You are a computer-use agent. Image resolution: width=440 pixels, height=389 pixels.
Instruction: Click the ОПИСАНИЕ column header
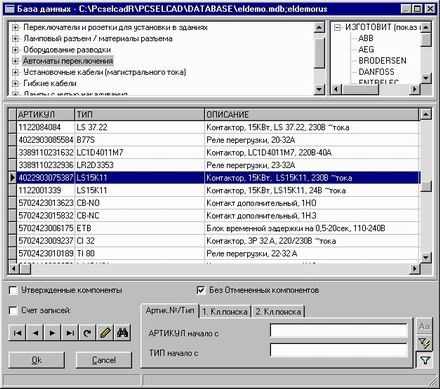click(311, 114)
